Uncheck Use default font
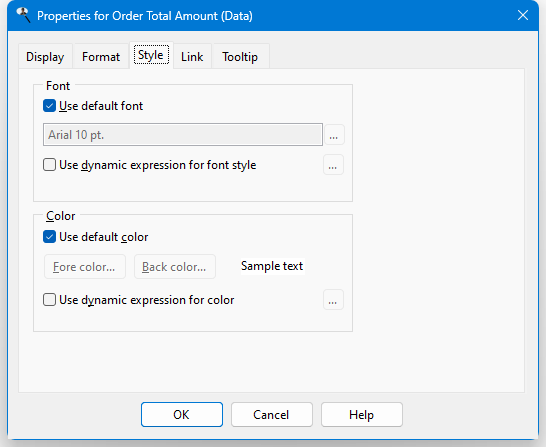Viewport: 546px width, 447px height. (49, 106)
